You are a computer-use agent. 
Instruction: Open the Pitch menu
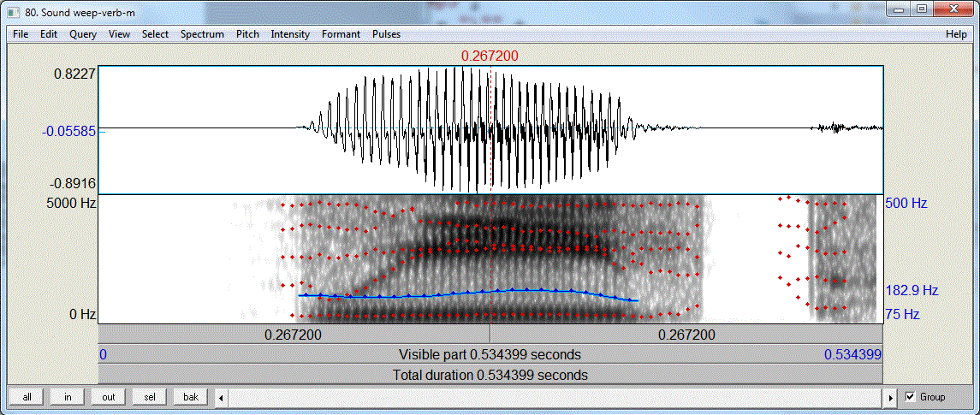(247, 34)
